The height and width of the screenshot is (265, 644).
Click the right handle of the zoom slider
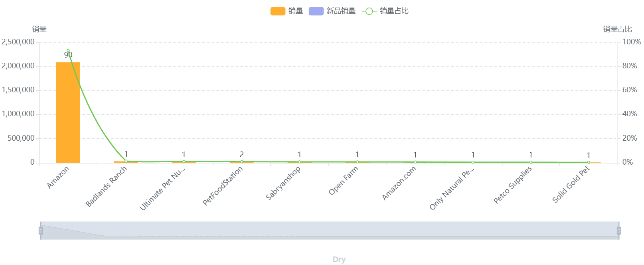point(619,231)
